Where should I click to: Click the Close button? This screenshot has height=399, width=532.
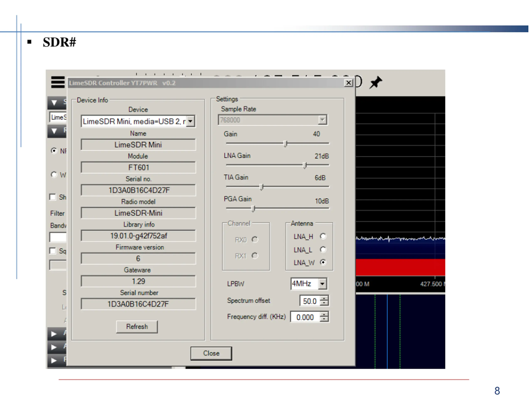click(x=211, y=353)
